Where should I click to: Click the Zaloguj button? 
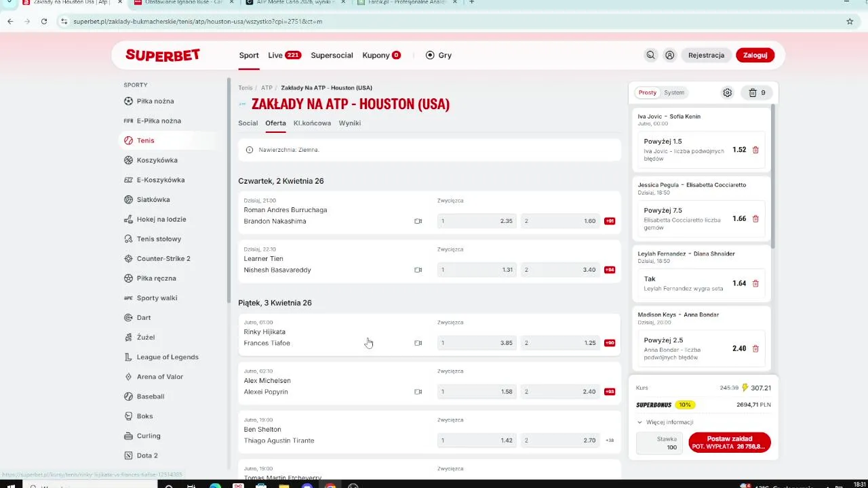pos(755,55)
